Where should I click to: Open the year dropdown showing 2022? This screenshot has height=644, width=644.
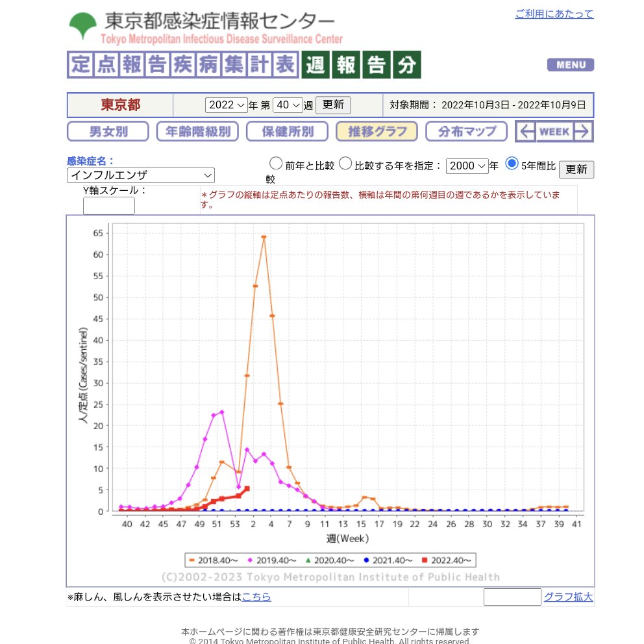[227, 105]
